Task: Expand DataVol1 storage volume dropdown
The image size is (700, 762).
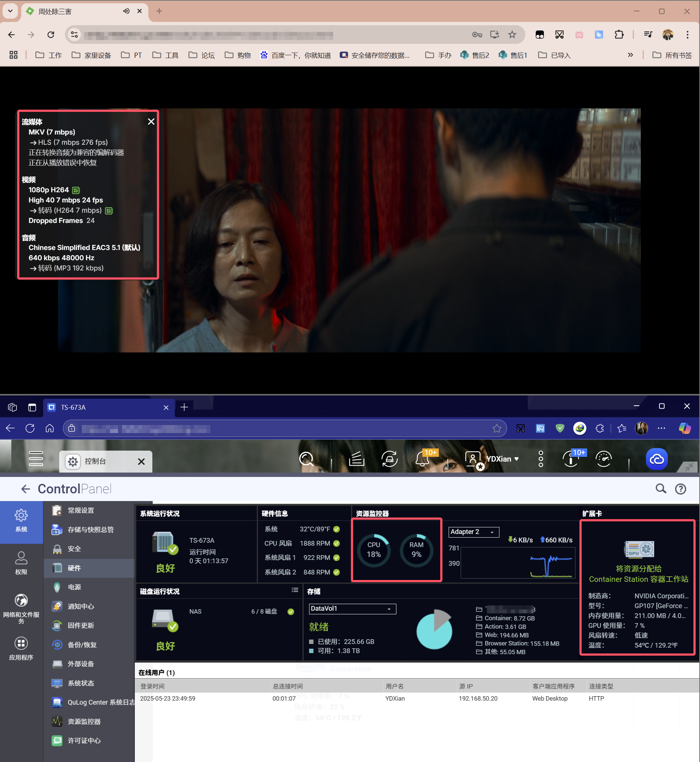Action: click(x=352, y=608)
